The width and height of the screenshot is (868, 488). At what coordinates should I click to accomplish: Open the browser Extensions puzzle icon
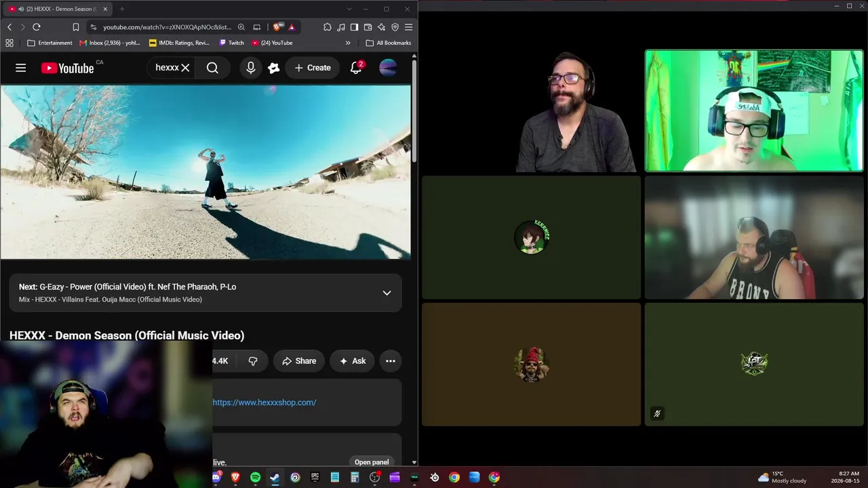328,27
